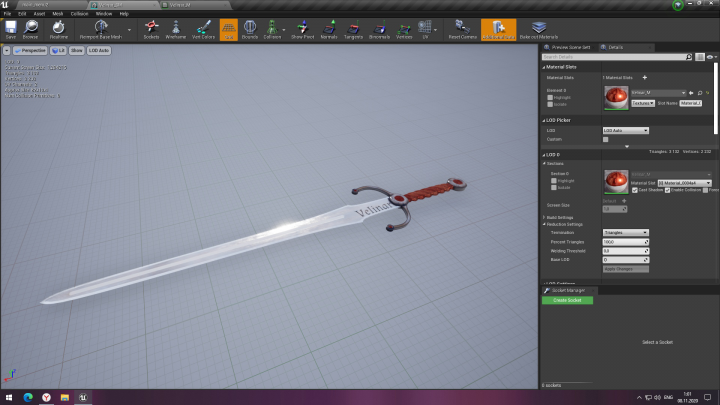The width and height of the screenshot is (720, 405).
Task: Open File Explorer from taskbar
Action: (65, 397)
